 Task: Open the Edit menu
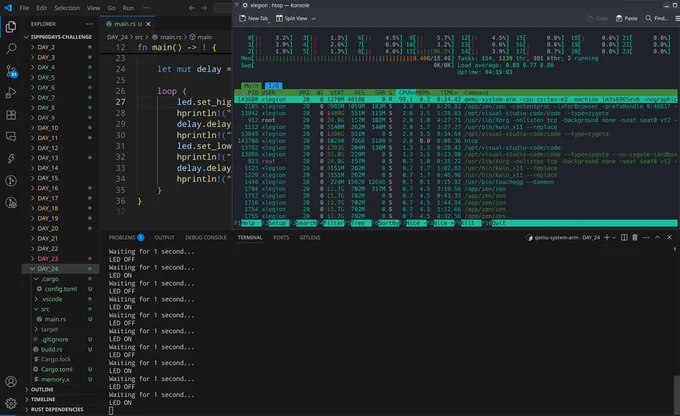pyautogui.click(x=42, y=8)
